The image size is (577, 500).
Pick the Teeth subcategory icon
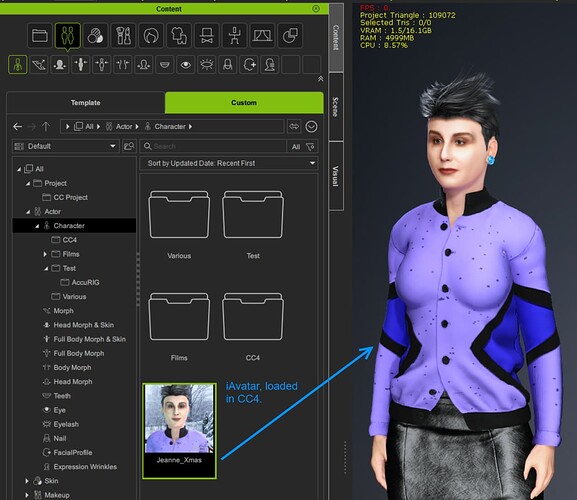(x=164, y=65)
